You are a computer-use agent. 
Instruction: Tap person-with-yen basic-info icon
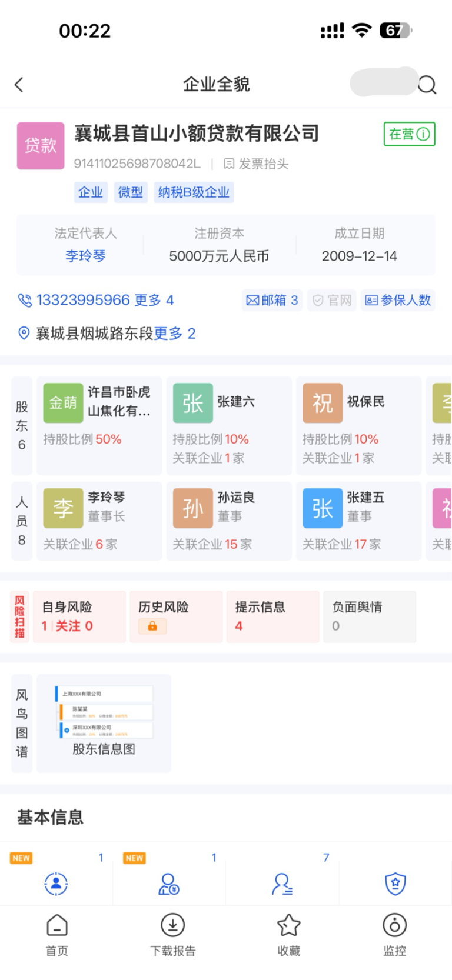pos(169,884)
